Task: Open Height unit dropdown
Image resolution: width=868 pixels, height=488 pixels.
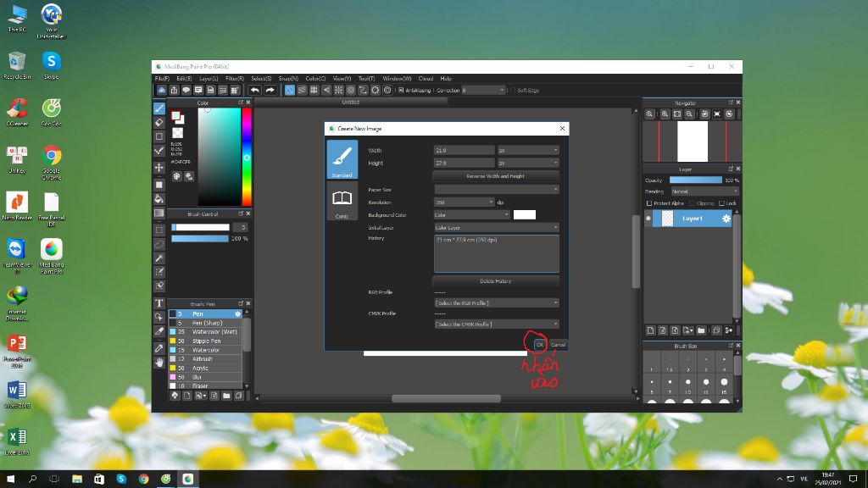Action: (x=528, y=163)
